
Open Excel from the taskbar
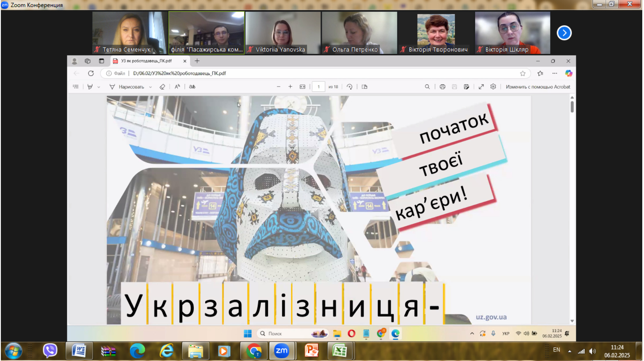(340, 351)
